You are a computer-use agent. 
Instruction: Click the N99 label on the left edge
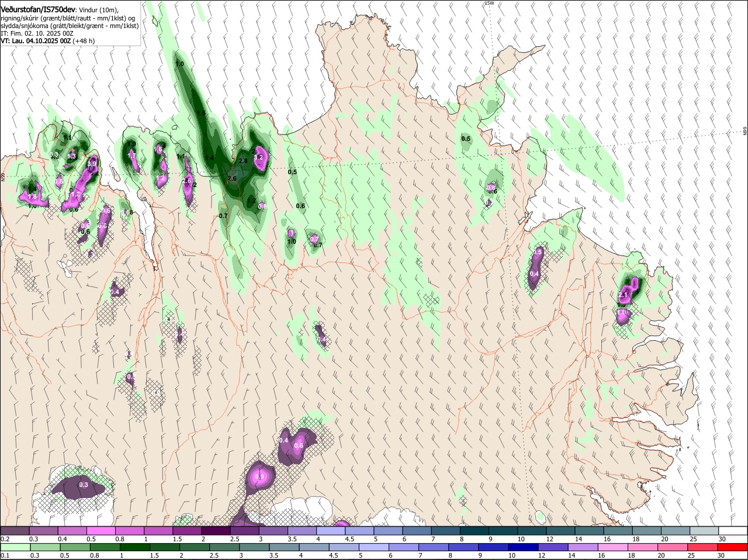tap(3, 176)
